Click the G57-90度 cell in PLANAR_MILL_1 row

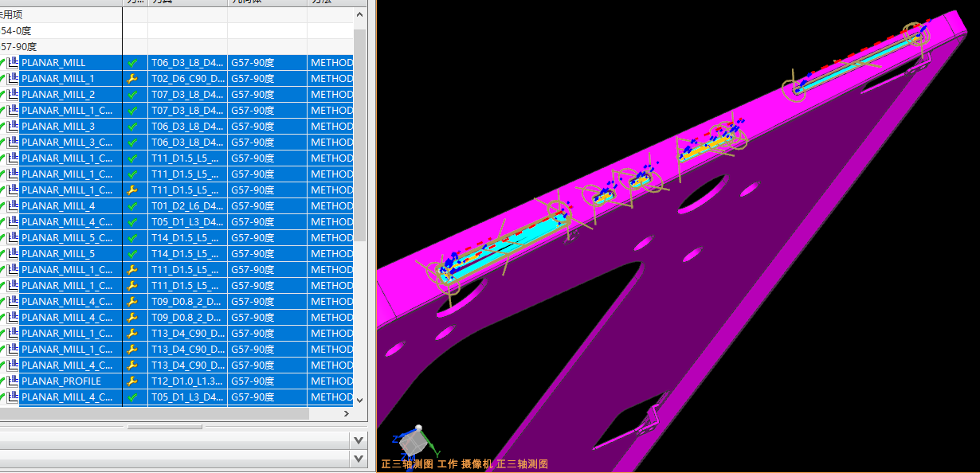tap(267, 79)
